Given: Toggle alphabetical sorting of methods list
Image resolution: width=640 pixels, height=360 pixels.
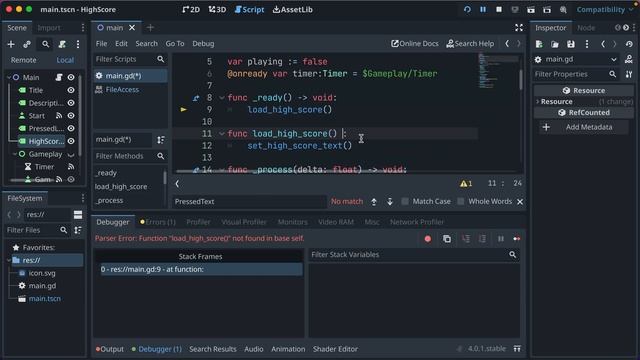Looking at the screenshot, I should click(x=161, y=140).
